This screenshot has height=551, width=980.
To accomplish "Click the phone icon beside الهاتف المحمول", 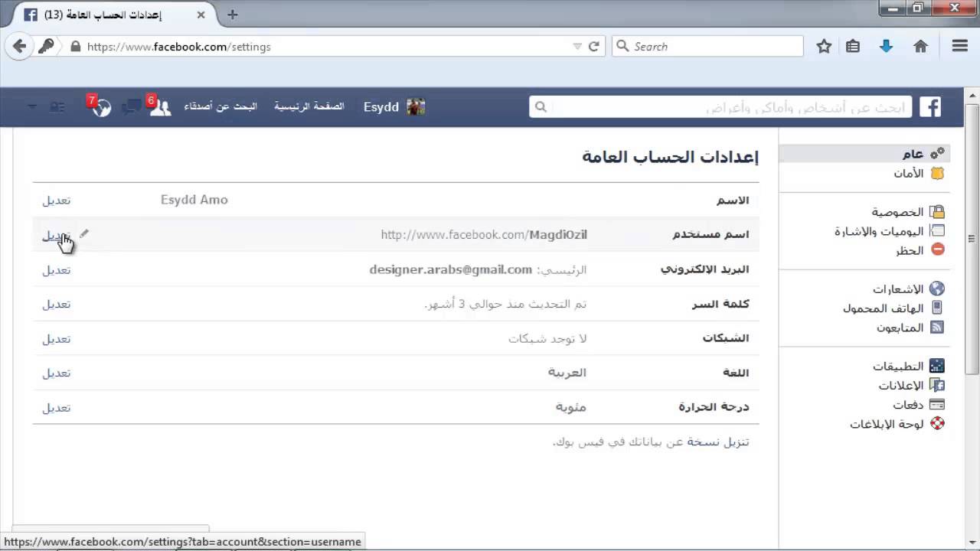I will (x=937, y=308).
